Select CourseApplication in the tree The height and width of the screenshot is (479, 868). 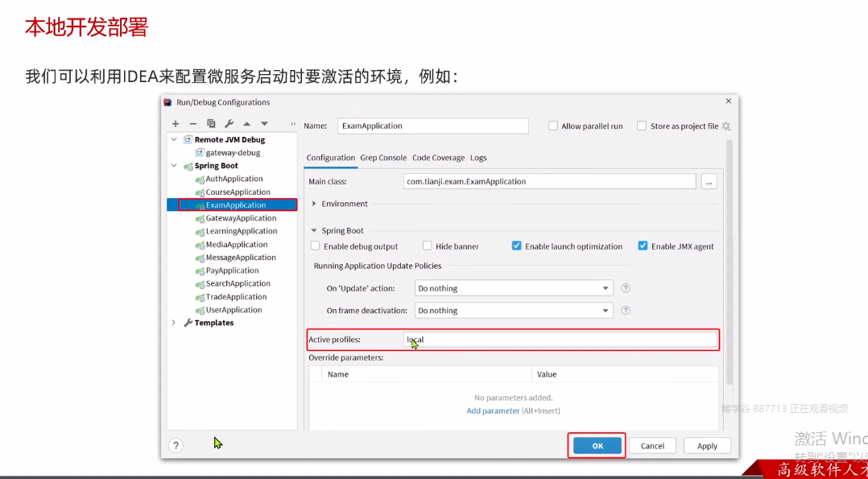coord(238,192)
